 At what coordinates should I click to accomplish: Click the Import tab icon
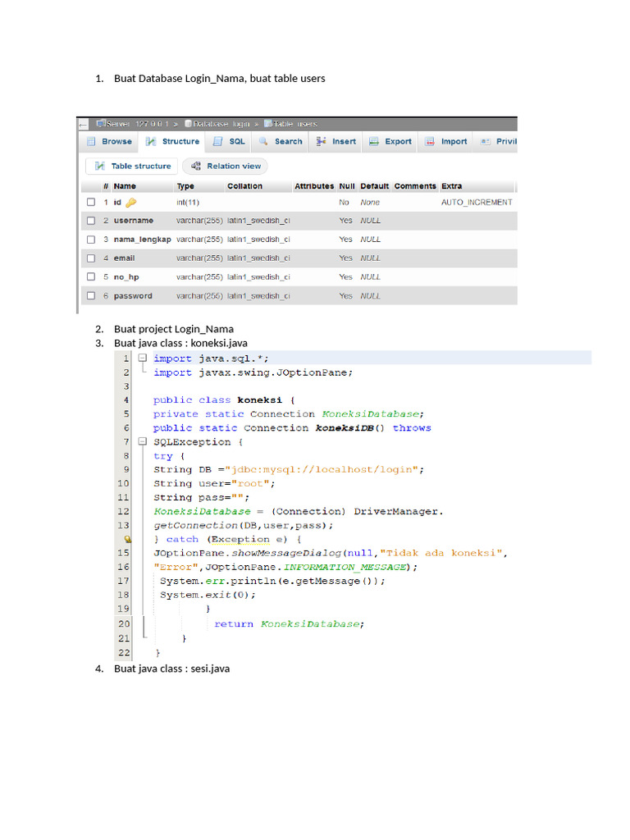430,141
